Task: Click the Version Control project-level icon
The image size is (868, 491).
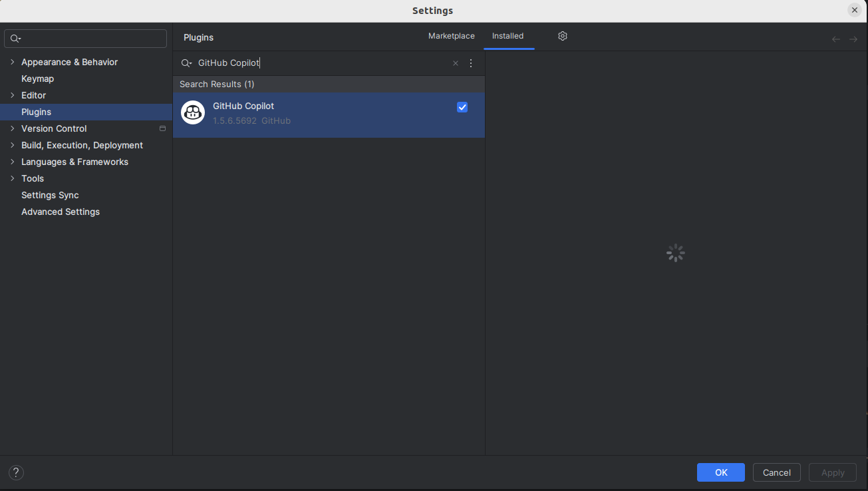Action: [x=162, y=128]
